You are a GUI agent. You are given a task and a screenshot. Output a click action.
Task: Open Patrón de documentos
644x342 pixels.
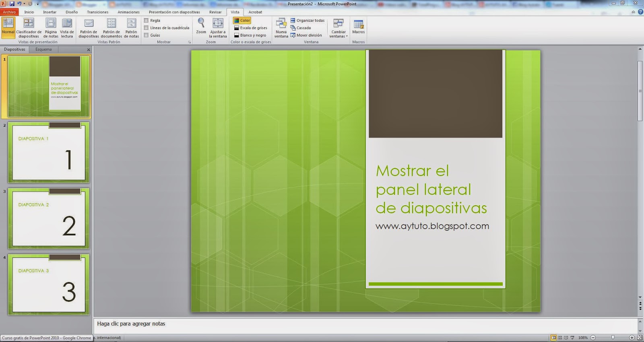point(111,28)
